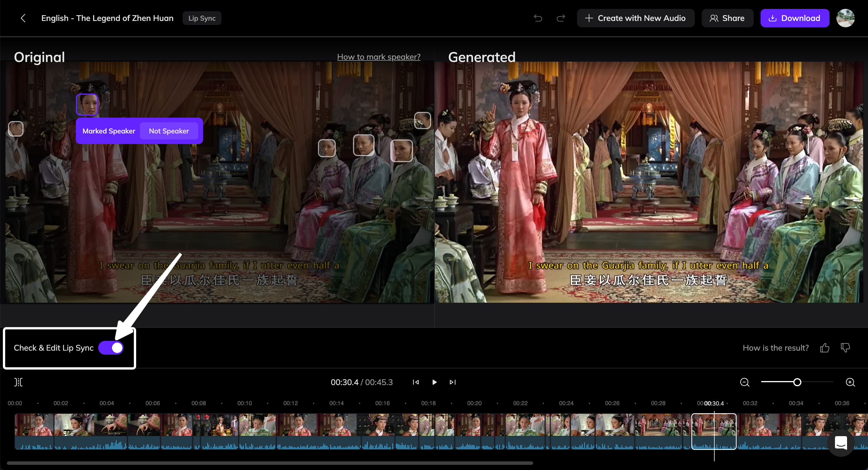Click the undo arrow icon
Viewport: 868px width, 470px height.
538,18
